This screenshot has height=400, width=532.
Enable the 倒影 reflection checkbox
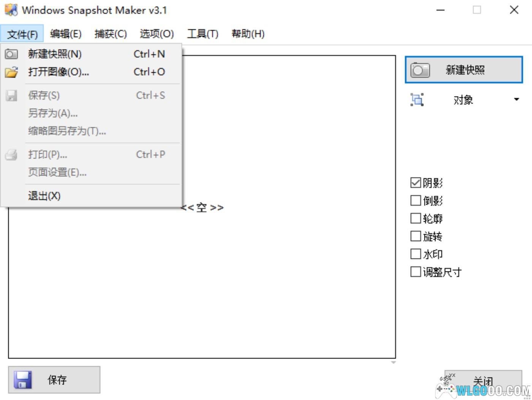(x=415, y=200)
